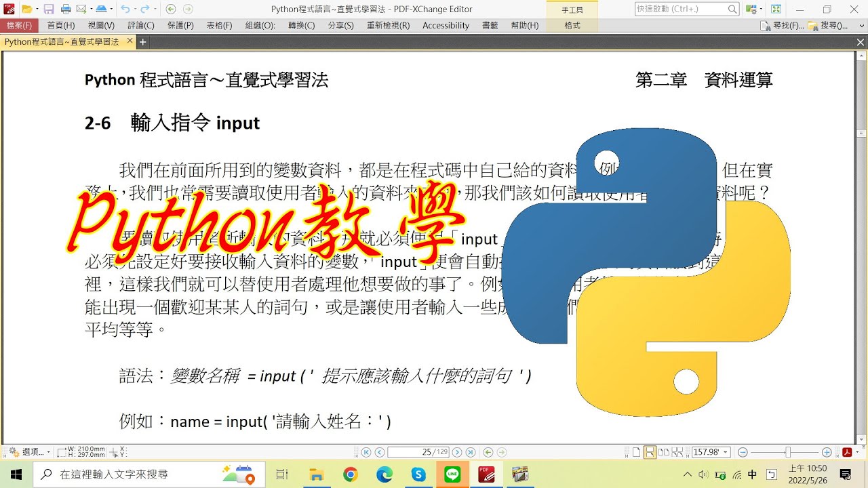Image resolution: width=868 pixels, height=488 pixels.
Task: Open LINE app from taskbar
Action: click(452, 474)
